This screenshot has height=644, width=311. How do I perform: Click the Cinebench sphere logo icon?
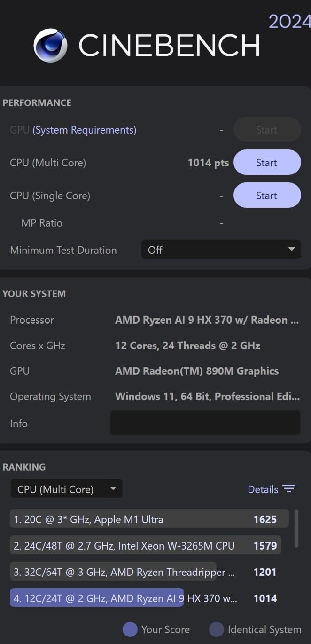[50, 46]
